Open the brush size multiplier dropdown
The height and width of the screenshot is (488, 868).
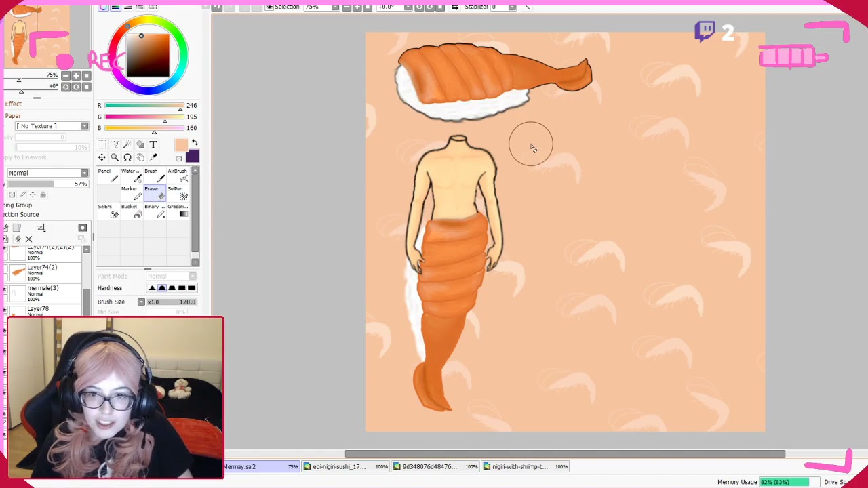point(141,302)
